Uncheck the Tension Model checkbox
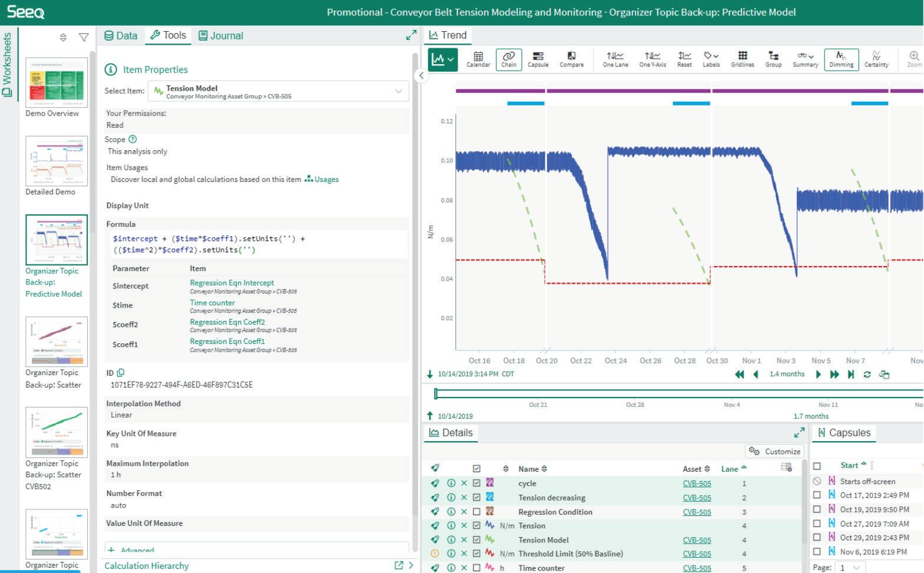The width and height of the screenshot is (924, 573). [x=476, y=539]
